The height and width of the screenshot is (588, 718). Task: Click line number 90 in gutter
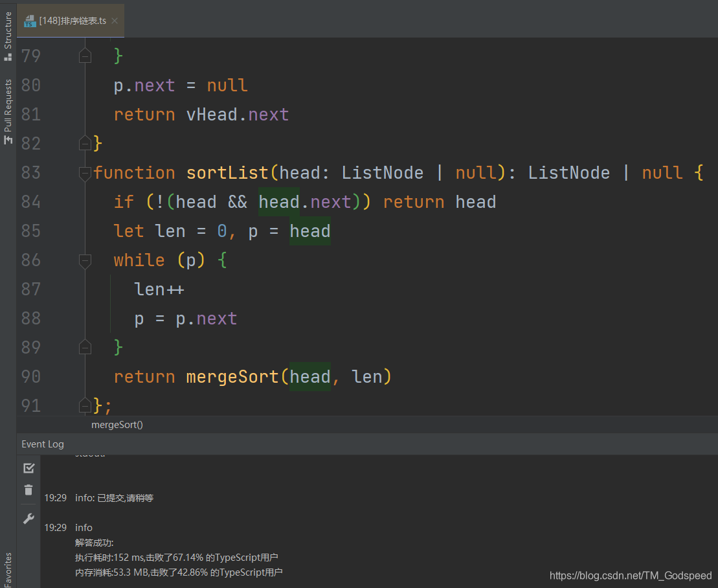(x=30, y=377)
